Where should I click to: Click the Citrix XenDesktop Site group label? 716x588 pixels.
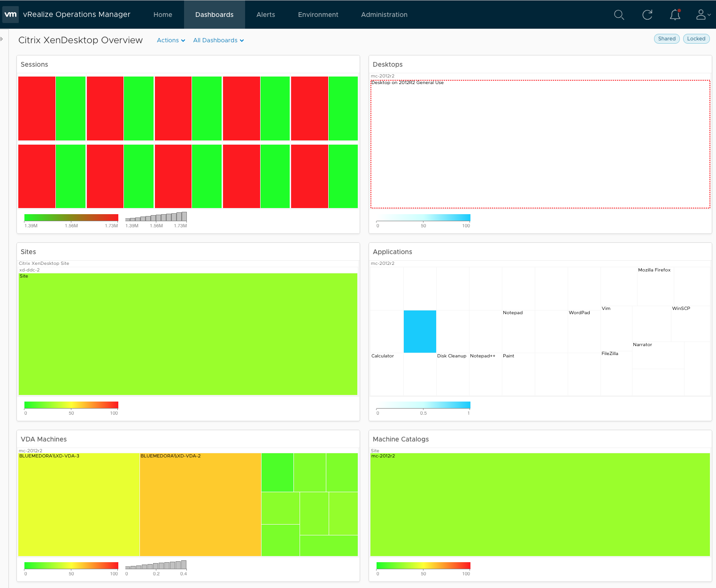(44, 263)
